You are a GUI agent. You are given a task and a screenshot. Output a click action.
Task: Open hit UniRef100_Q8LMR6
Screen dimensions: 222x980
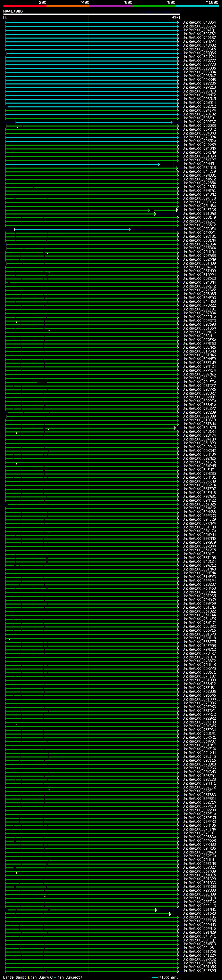199,348
